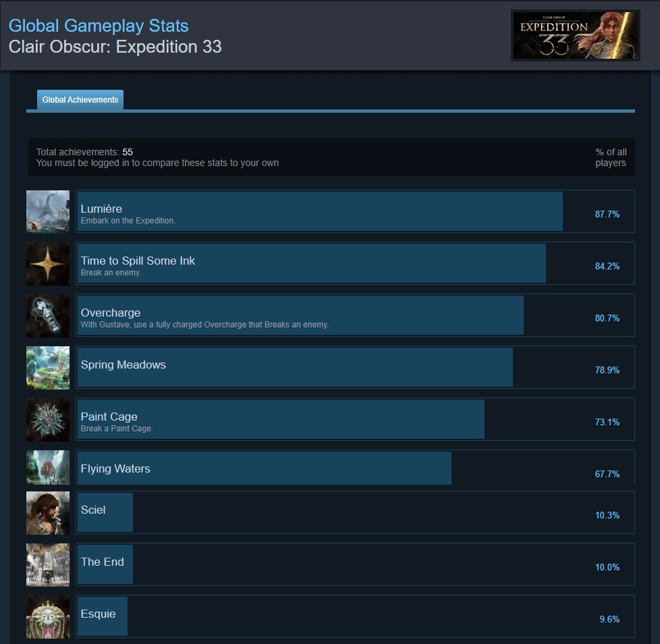
Task: Click the Clair Obscur: Expedition 33 title
Action: (115, 47)
